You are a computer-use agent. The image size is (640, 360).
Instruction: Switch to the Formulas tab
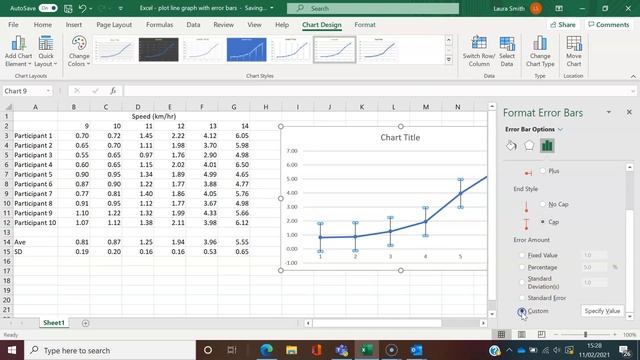coord(160,25)
